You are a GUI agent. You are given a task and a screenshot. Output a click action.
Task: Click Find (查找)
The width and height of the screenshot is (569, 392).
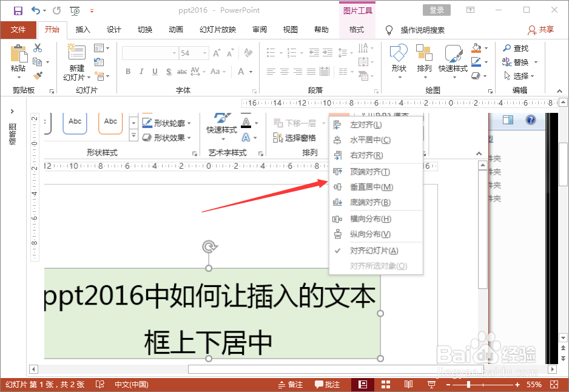(x=516, y=48)
